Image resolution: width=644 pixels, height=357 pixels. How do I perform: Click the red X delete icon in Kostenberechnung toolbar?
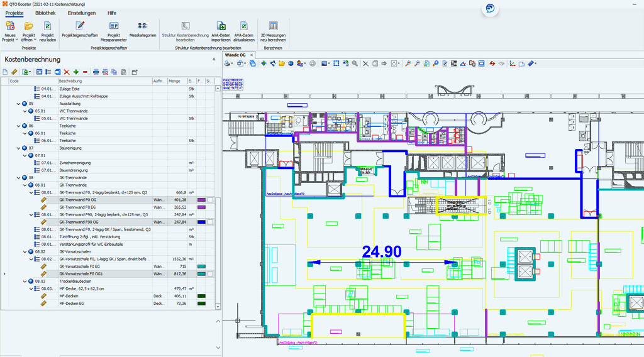(x=67, y=72)
